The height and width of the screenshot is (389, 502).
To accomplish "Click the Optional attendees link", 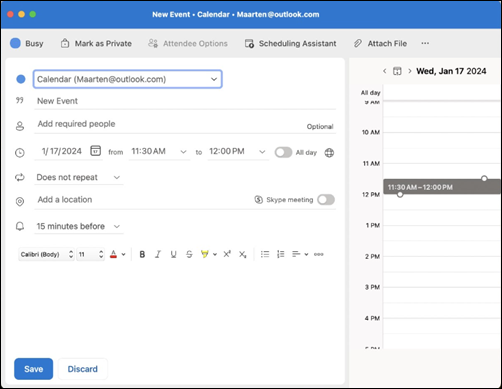I will tap(320, 127).
